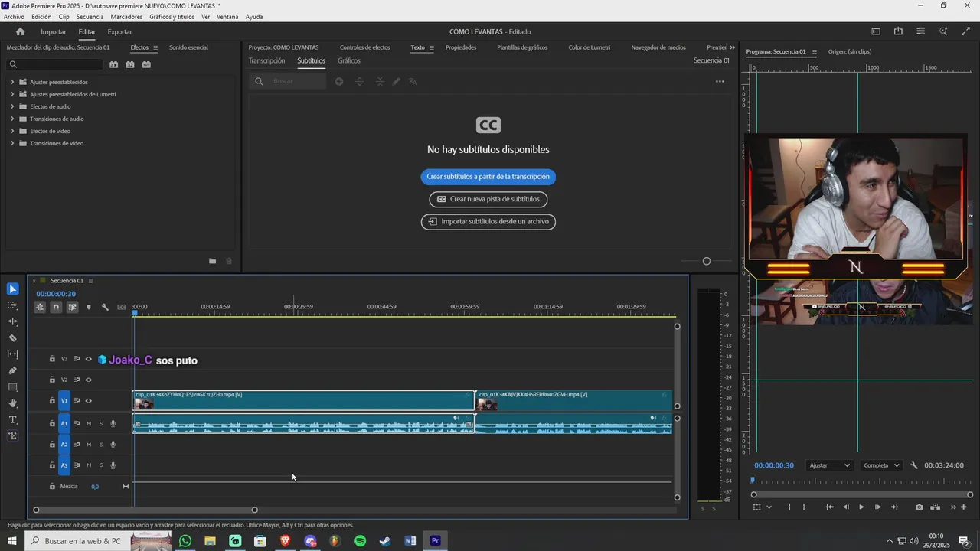Open the Ajustar zoom level dropdown

[x=830, y=465]
